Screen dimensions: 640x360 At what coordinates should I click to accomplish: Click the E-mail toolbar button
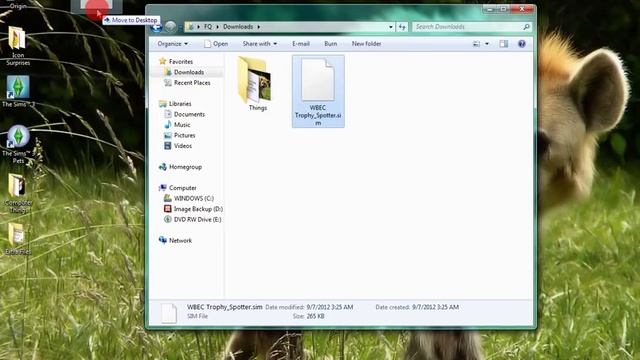pos(301,44)
